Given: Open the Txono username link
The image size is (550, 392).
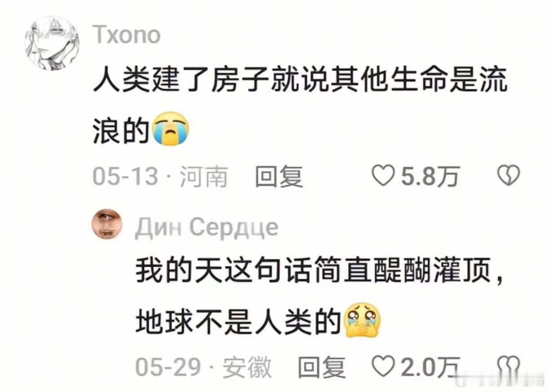Looking at the screenshot, I should 127,35.
